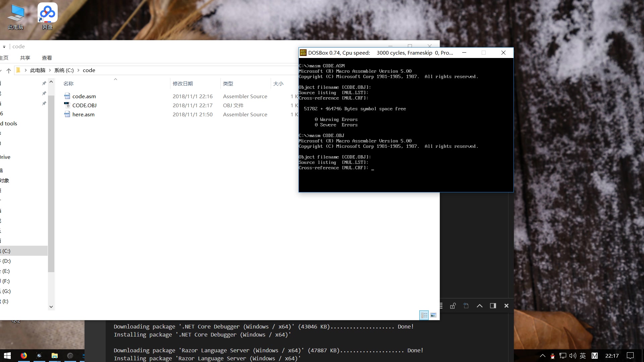Expand hidden icons in the system tray
644x362 pixels.
(542, 356)
